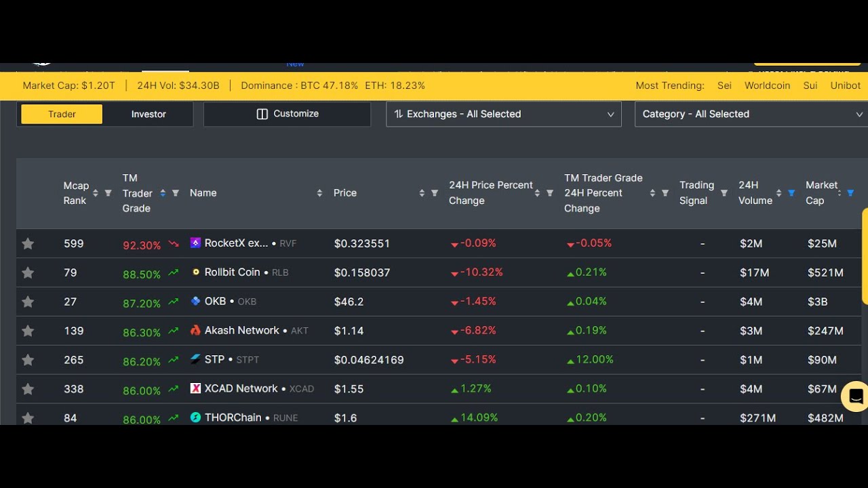Viewport: 868px width, 488px height.
Task: Click RocketX trader grade 92.30%
Action: tap(142, 245)
